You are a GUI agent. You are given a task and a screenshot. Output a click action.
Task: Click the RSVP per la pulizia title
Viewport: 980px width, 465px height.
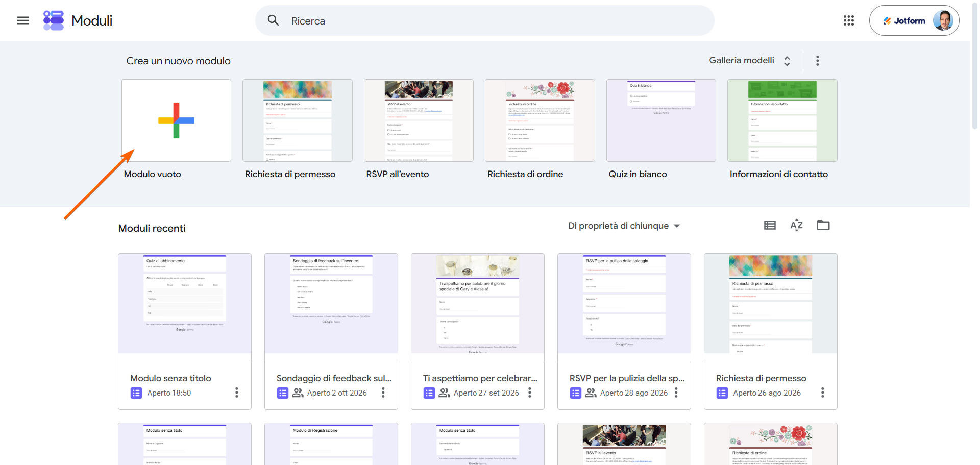point(627,378)
